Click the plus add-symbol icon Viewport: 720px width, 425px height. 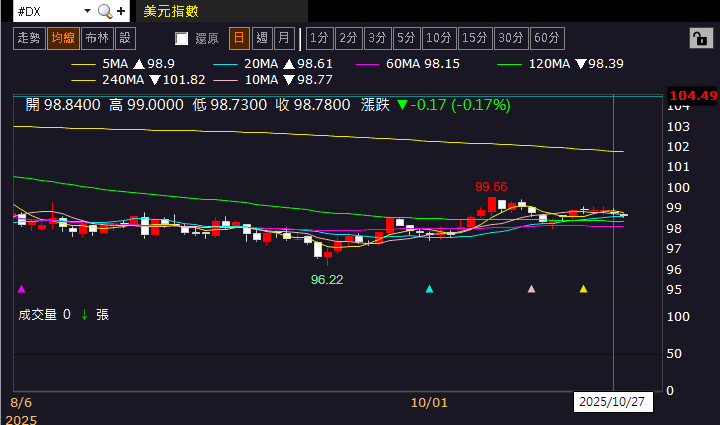pyautogui.click(x=121, y=11)
